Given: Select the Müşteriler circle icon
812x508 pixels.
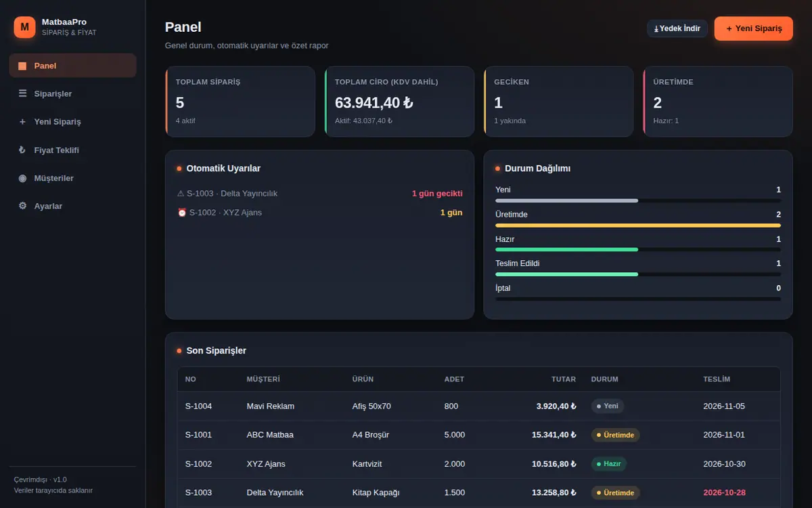Looking at the screenshot, I should (x=22, y=178).
